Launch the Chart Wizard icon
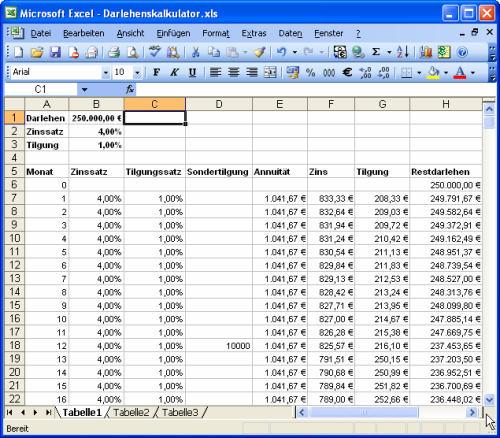This screenshot has height=438, width=500. 426,52
